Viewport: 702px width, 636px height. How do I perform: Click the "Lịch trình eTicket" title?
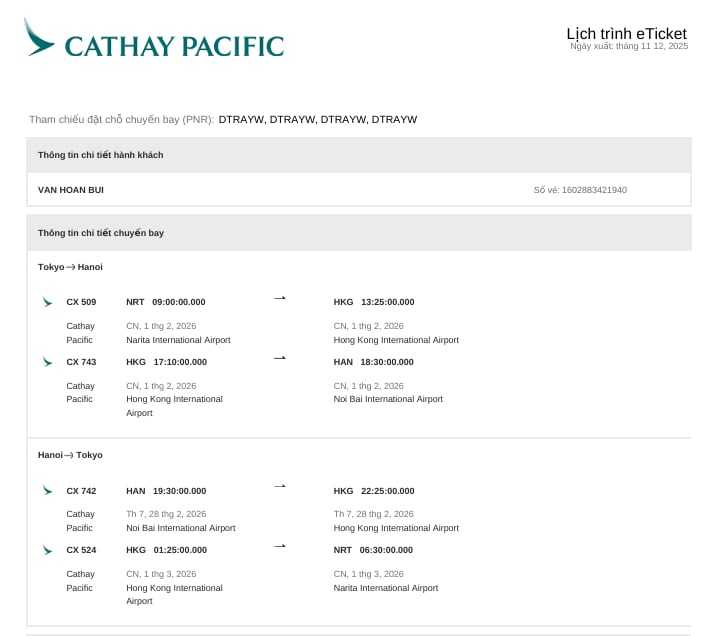pos(626,34)
